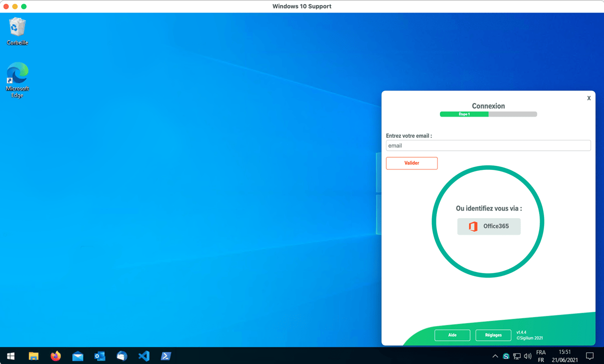Click the Sigilium tray icon
Image resolution: width=604 pixels, height=364 pixels.
pyautogui.click(x=506, y=356)
